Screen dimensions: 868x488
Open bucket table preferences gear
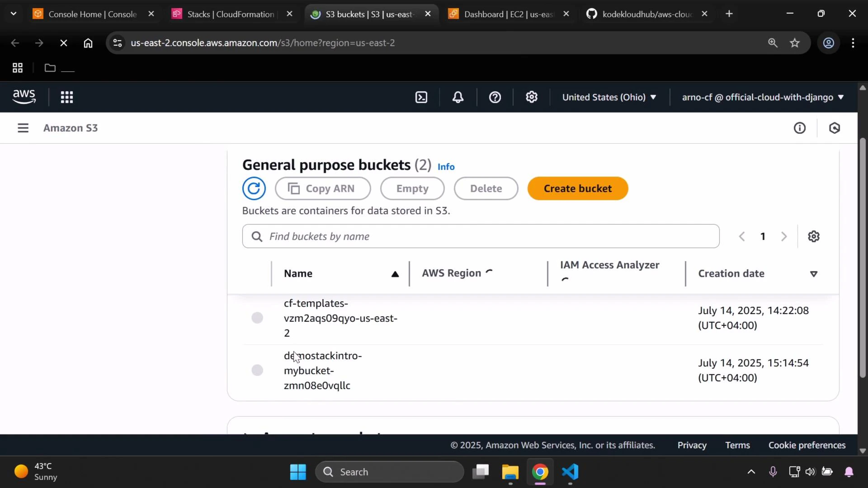point(814,236)
